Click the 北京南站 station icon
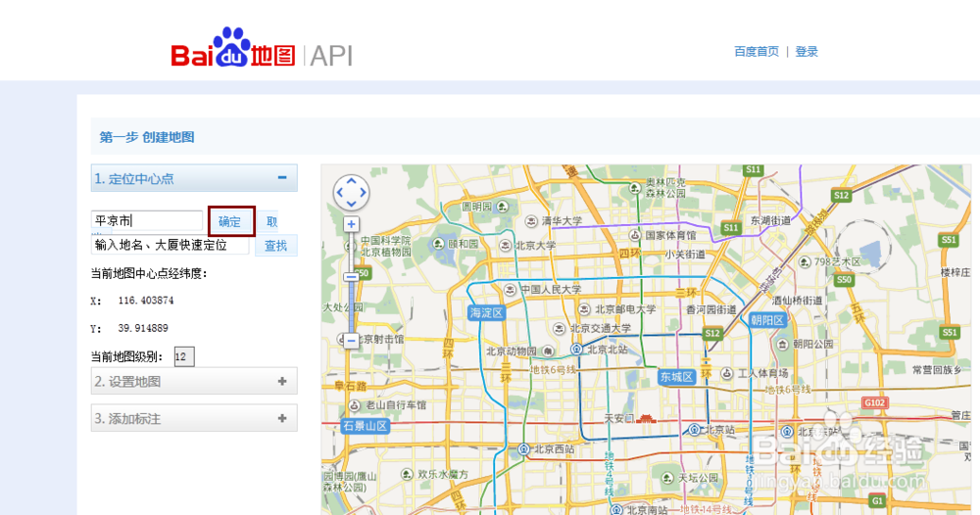Viewport: 980px width, 515px height. coord(616,510)
